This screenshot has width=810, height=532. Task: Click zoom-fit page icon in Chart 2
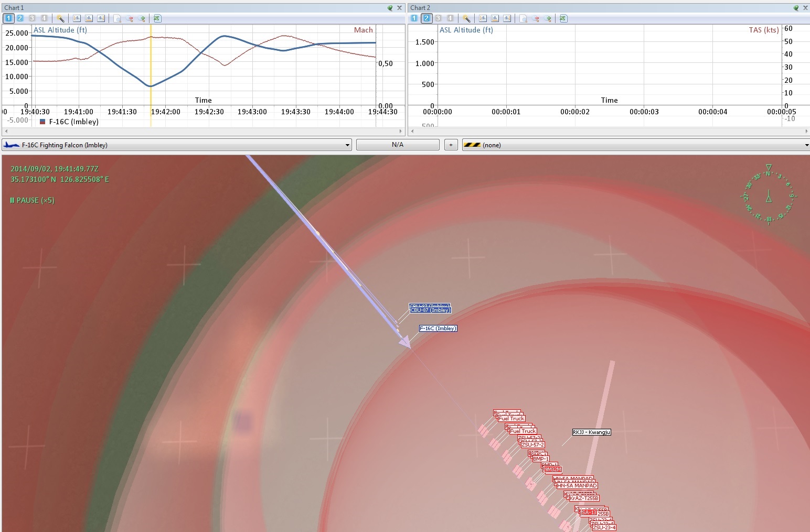point(524,18)
